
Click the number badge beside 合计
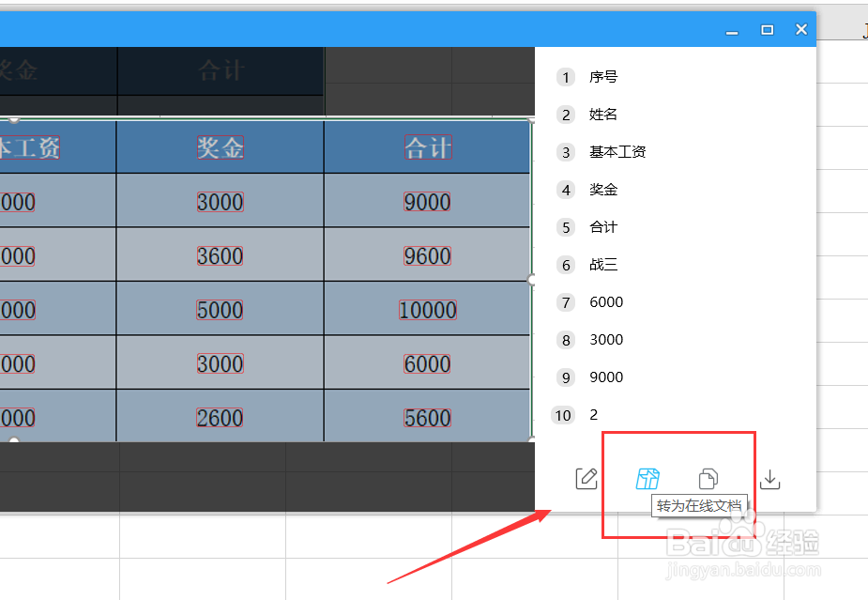tap(565, 227)
